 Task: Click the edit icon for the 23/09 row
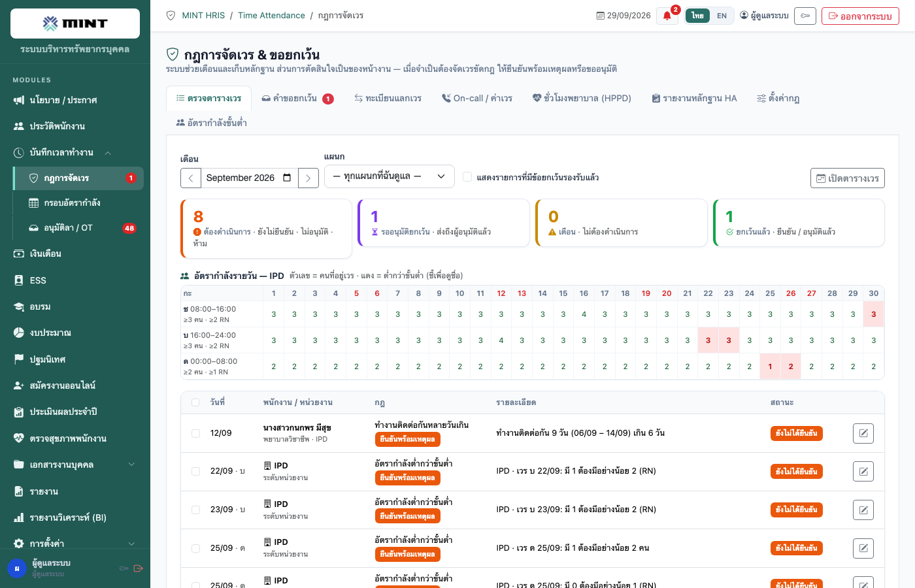tap(863, 510)
